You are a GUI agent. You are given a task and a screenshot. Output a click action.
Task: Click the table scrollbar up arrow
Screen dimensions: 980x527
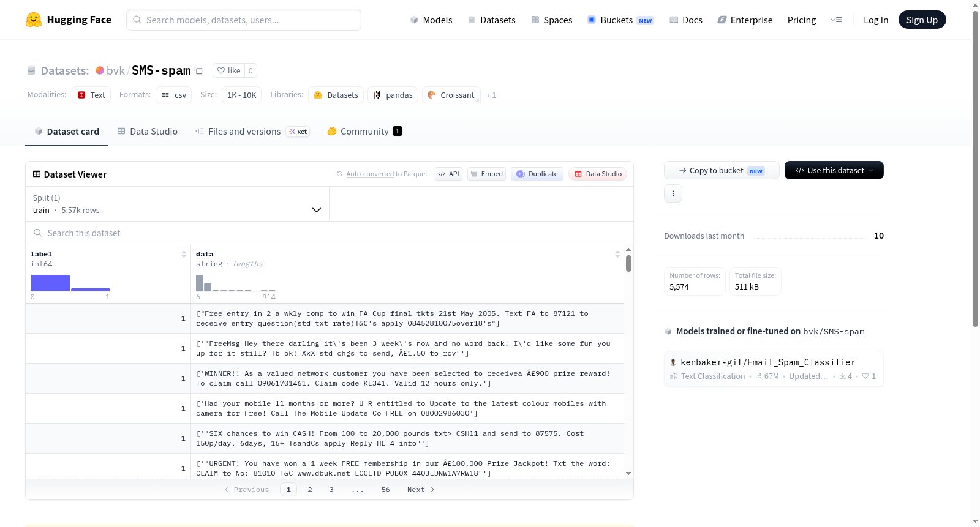(x=628, y=250)
